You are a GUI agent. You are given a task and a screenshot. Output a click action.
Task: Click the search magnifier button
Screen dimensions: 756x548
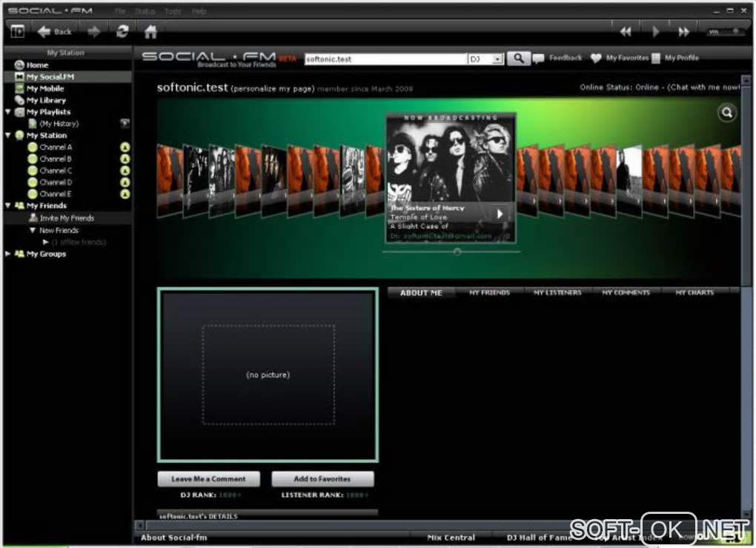pyautogui.click(x=518, y=59)
